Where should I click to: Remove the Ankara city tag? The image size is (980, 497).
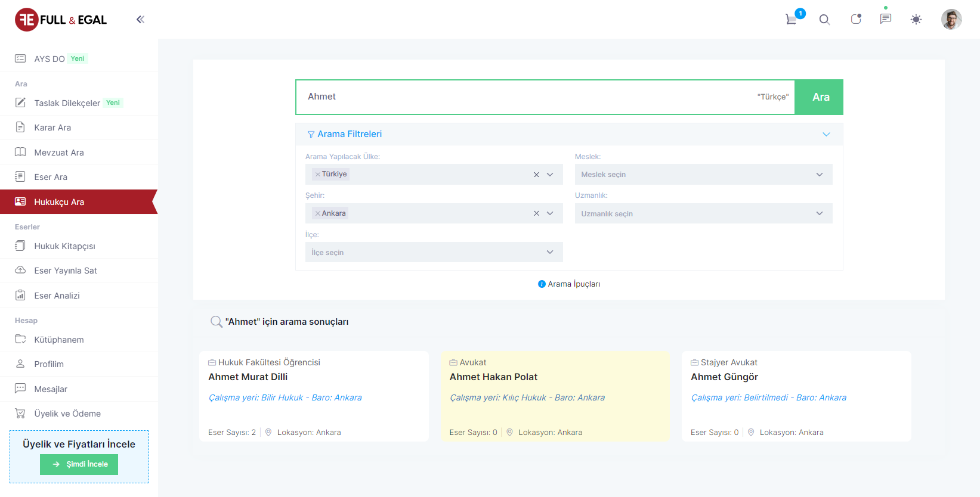[318, 213]
